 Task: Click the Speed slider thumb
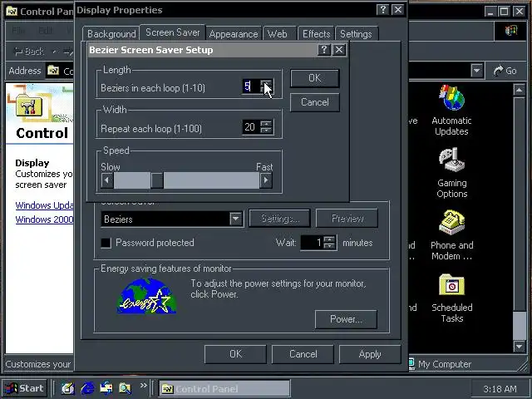tap(157, 180)
